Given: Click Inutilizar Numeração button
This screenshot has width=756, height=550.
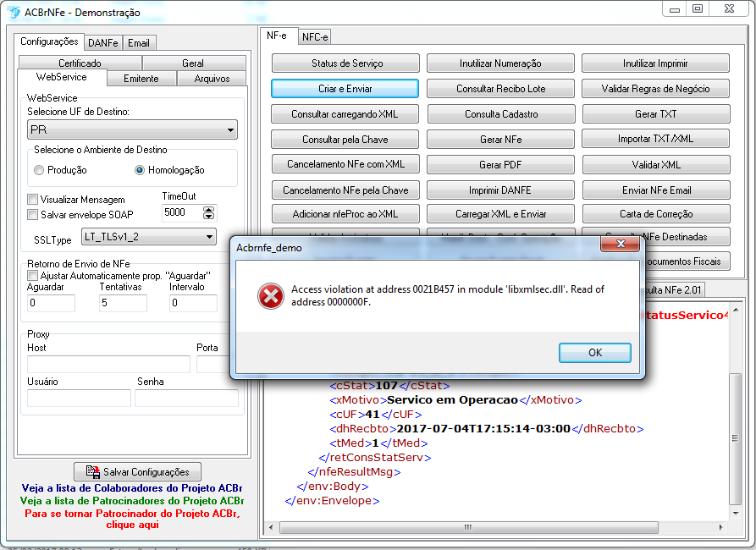Looking at the screenshot, I should coord(500,63).
